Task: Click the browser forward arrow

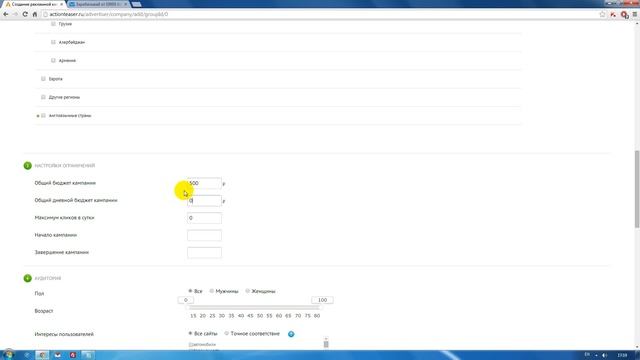Action: (x=16, y=14)
